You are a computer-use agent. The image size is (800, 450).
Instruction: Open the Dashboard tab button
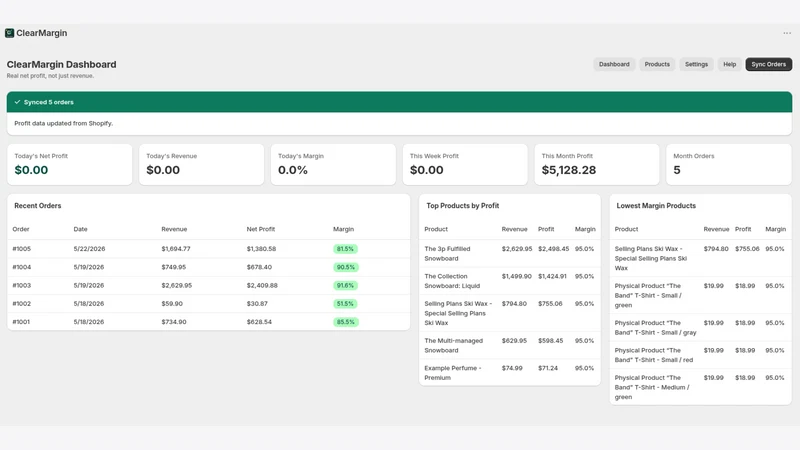(614, 64)
